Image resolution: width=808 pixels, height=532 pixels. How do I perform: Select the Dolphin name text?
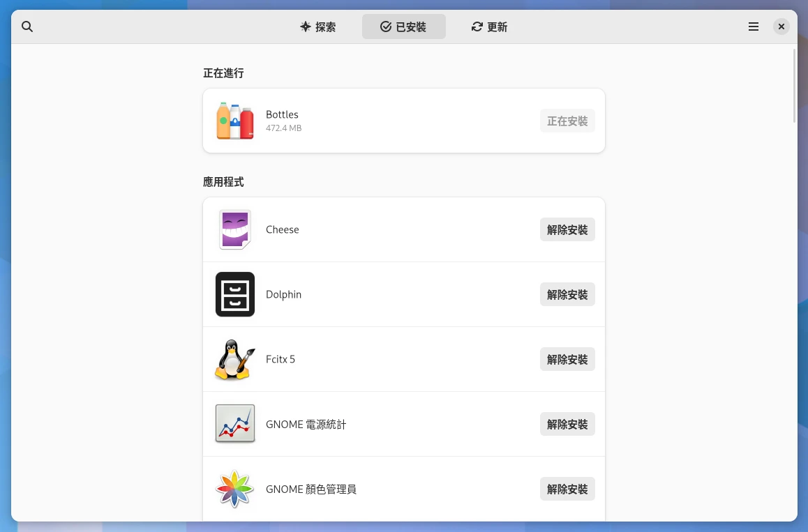[x=283, y=294]
